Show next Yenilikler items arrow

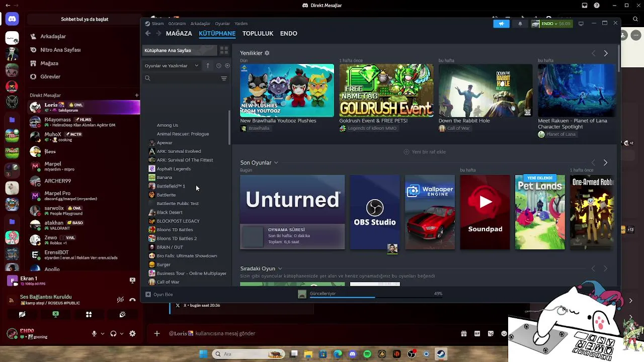(x=606, y=53)
